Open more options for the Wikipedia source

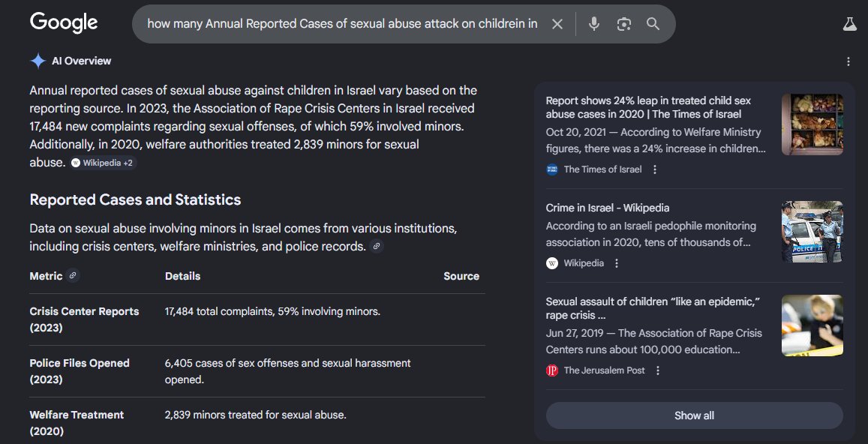click(617, 263)
